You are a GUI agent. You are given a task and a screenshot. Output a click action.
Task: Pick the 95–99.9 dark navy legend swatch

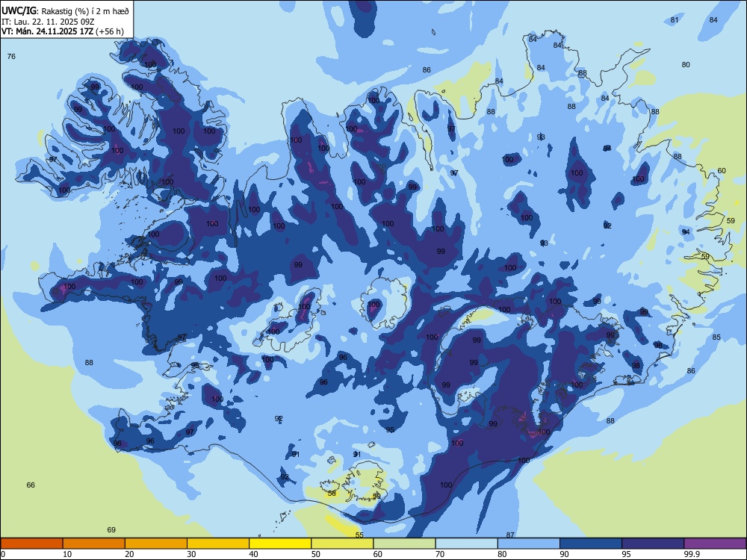tap(653, 544)
